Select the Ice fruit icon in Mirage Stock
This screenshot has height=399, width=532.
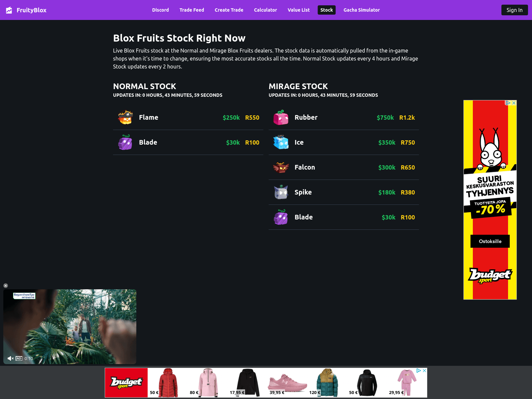click(280, 142)
